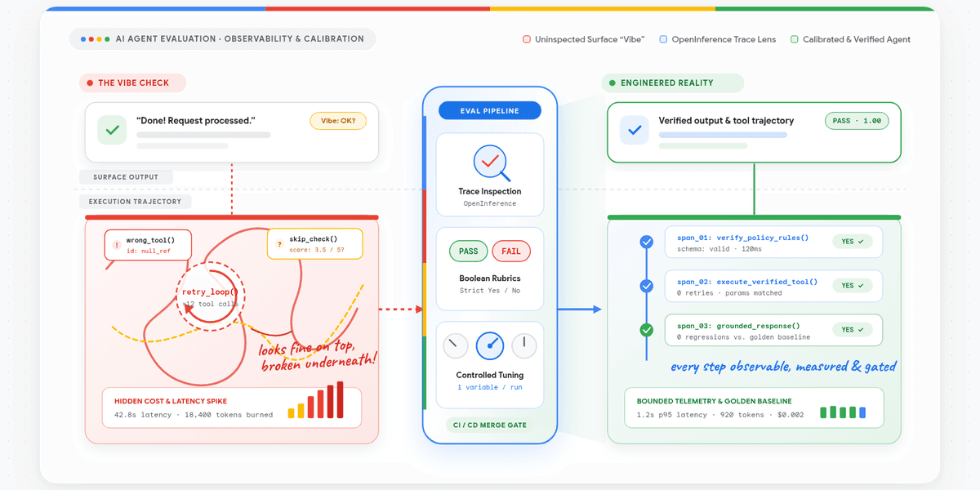This screenshot has width=980, height=490.
Task: Click the green check node next to span_03
Action: 647,330
